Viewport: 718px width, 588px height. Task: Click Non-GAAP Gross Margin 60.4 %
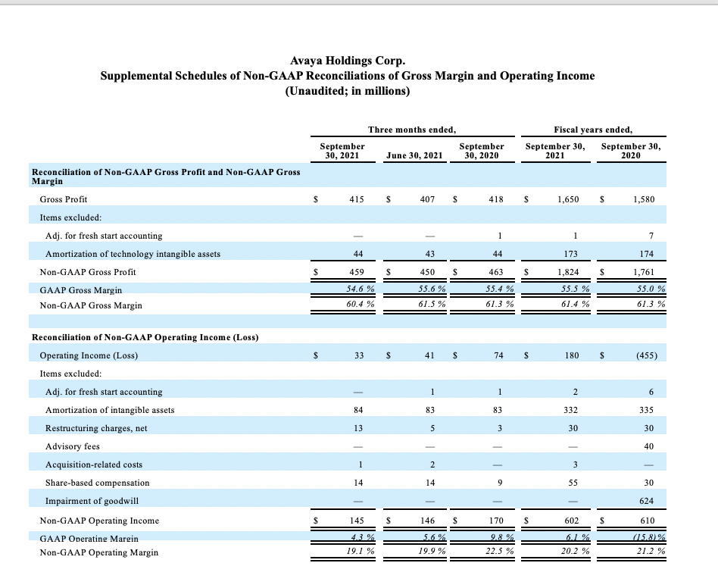pyautogui.click(x=360, y=304)
